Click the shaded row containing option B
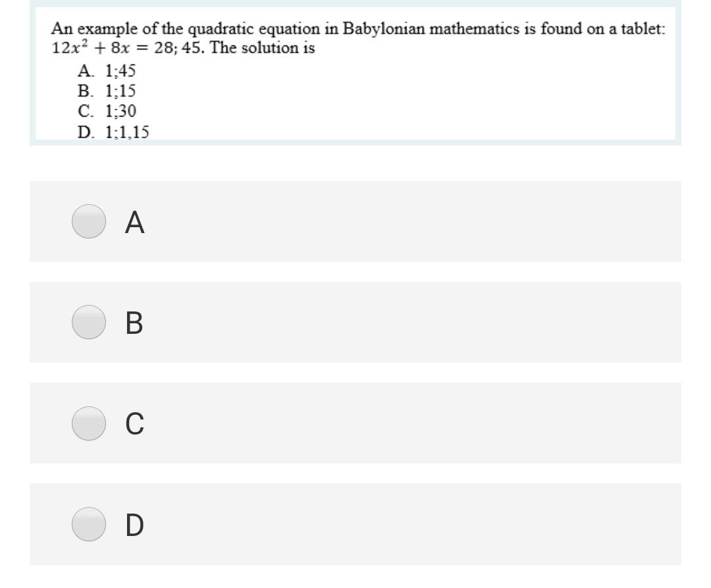This screenshot has height=588, width=711. point(355,322)
